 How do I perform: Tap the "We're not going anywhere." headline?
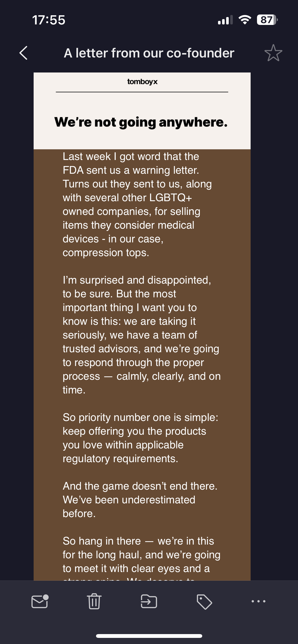(x=141, y=122)
